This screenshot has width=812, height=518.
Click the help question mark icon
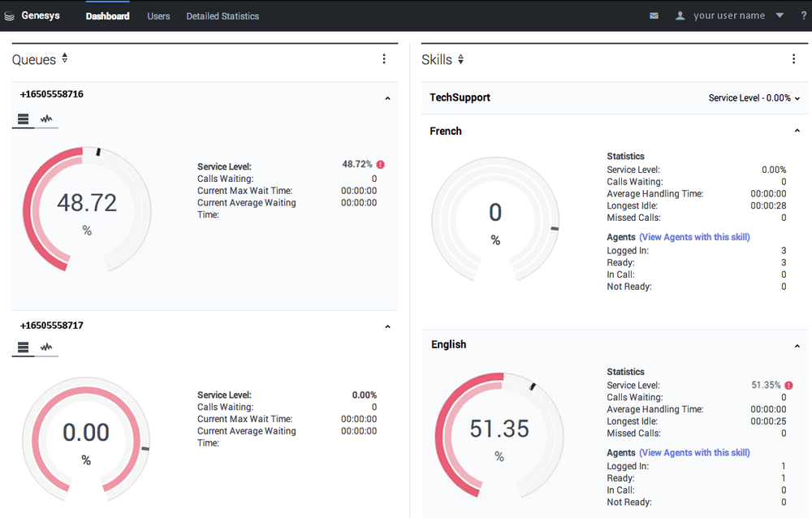pyautogui.click(x=803, y=15)
